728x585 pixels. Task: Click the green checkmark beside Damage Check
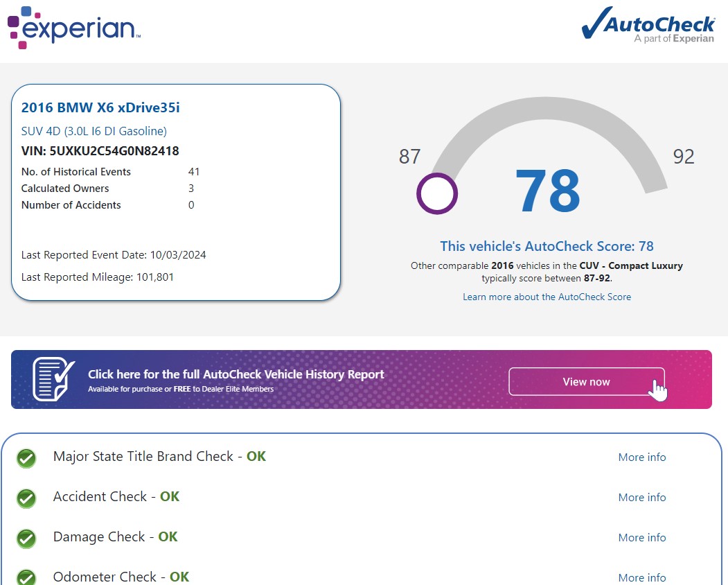(x=26, y=539)
